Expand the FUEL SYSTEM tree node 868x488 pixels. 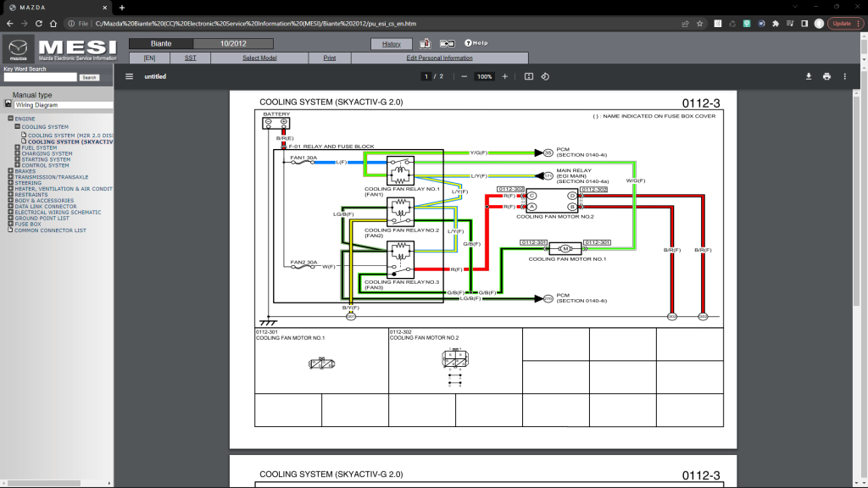point(17,147)
